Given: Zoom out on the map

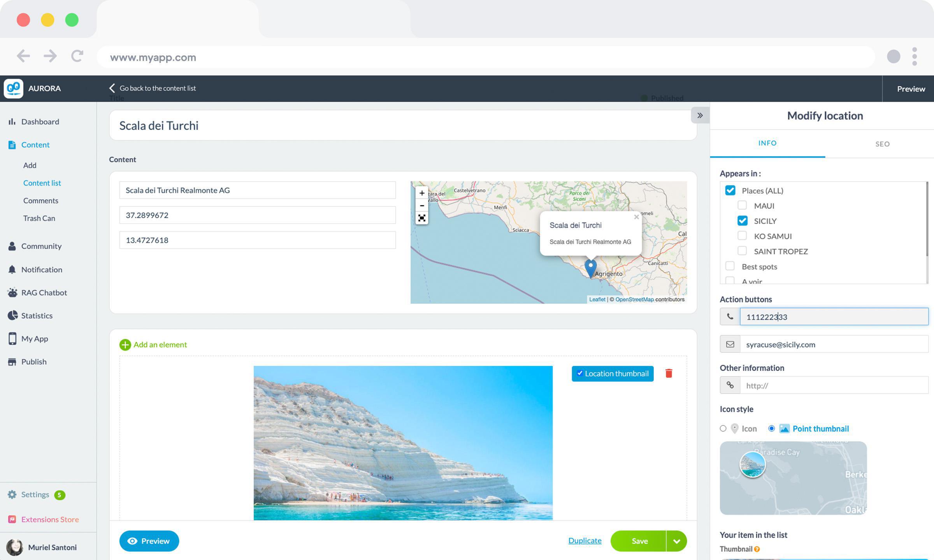Looking at the screenshot, I should pyautogui.click(x=421, y=205).
